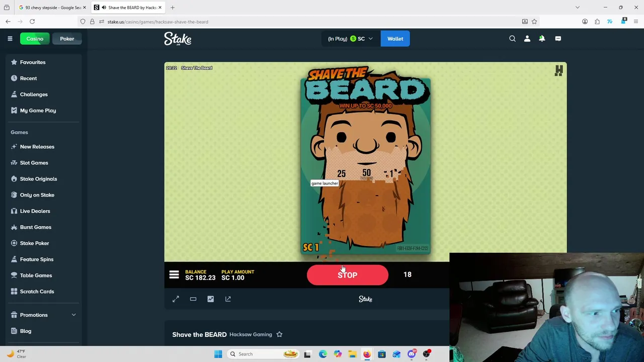This screenshot has height=362, width=644.
Task: Go to Stake logo homepage
Action: (x=178, y=39)
